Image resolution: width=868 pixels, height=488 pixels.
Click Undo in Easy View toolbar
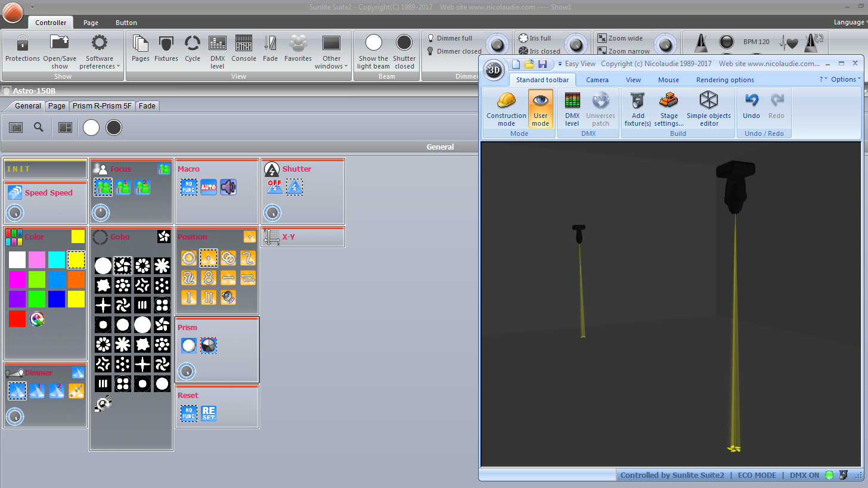tap(751, 105)
